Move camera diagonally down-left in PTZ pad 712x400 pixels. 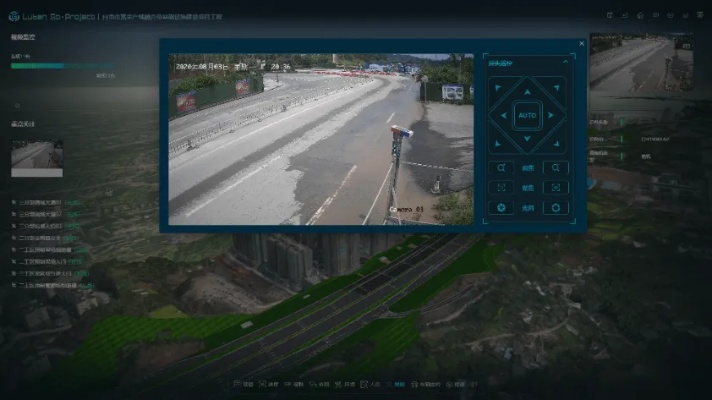[x=498, y=143]
